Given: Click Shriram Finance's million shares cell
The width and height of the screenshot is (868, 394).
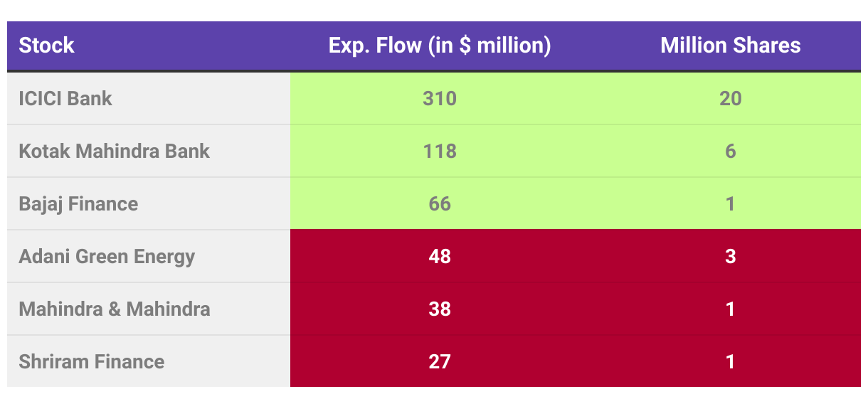Looking at the screenshot, I should pyautogui.click(x=731, y=361).
